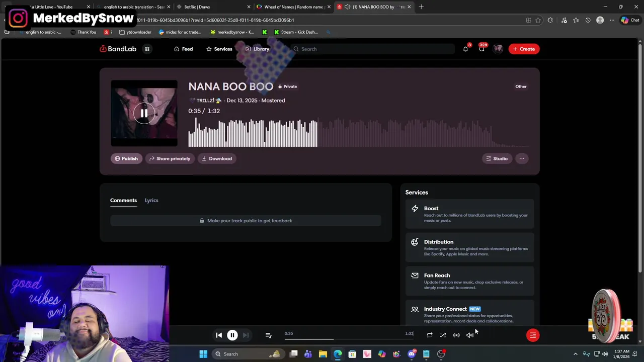644x362 pixels.
Task: Toggle shuffle in the player bar
Action: (443, 335)
